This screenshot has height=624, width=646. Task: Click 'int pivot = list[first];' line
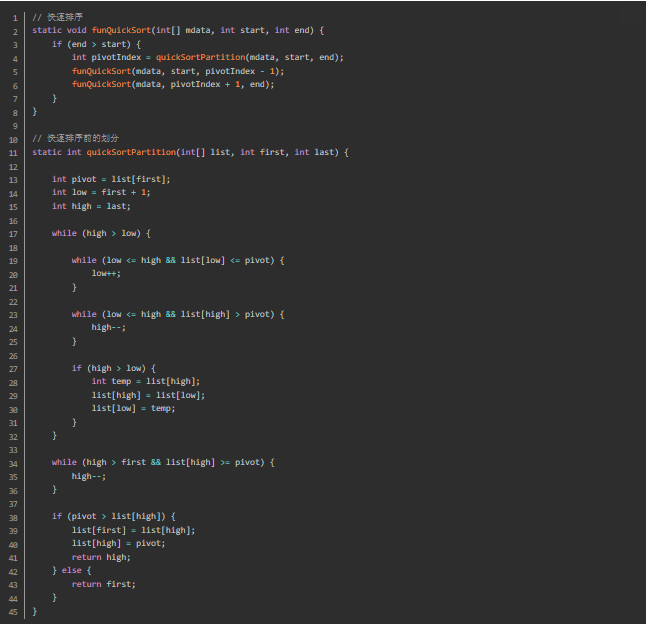(x=111, y=179)
